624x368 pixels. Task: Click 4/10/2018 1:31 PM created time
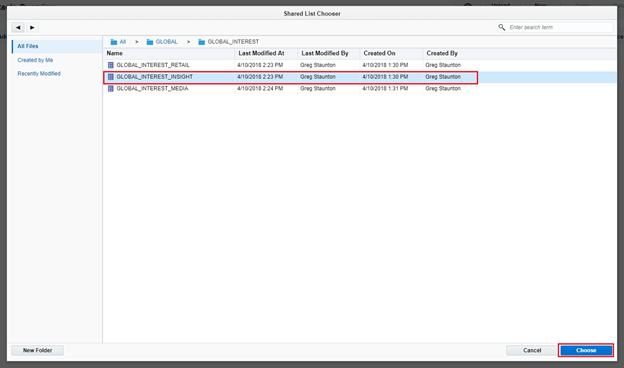(385, 88)
